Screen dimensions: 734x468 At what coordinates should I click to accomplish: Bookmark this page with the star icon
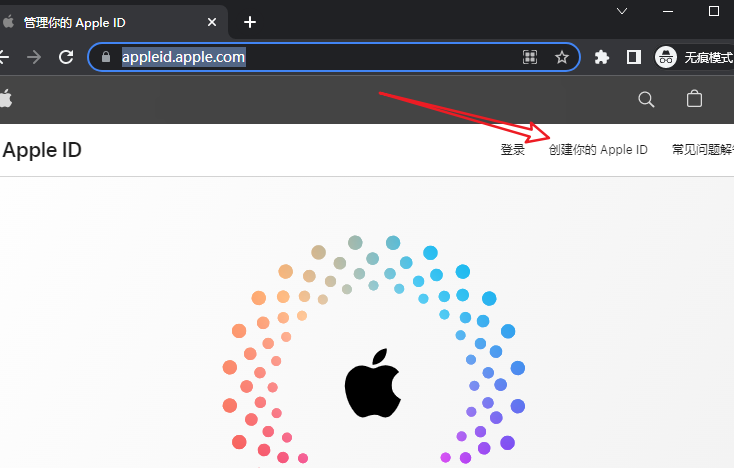(x=562, y=57)
